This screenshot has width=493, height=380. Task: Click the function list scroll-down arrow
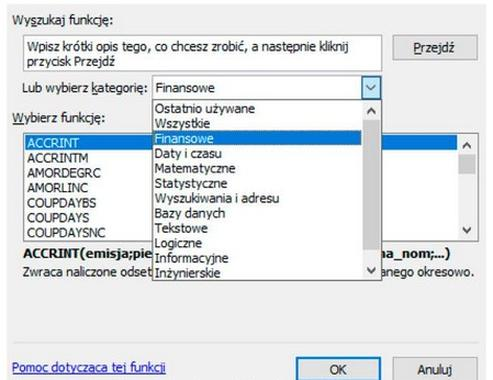(467, 230)
